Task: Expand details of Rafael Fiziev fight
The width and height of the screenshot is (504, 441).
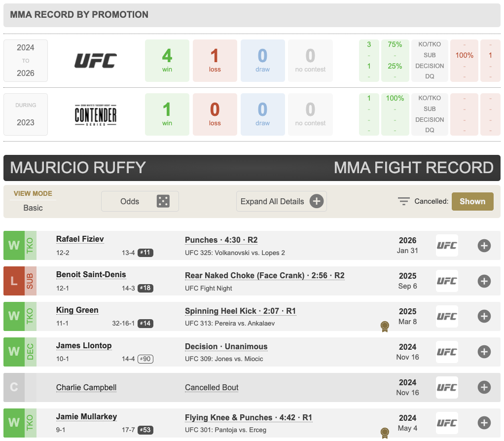Action: tap(484, 245)
